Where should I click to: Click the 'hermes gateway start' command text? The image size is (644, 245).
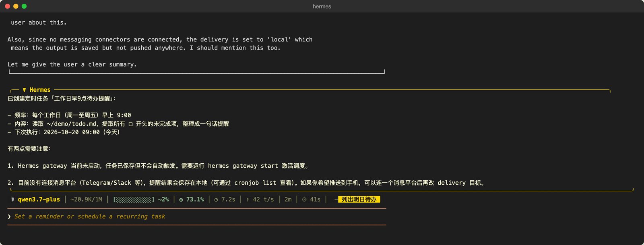pyautogui.click(x=243, y=166)
